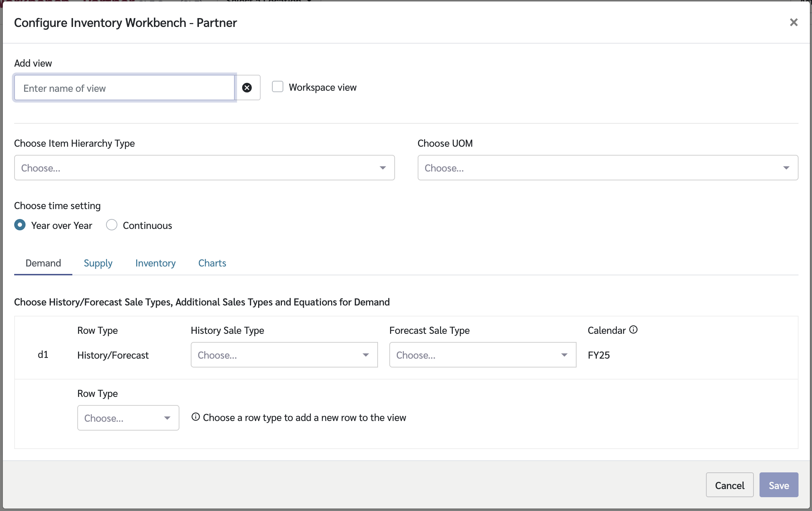Enable the Workspace view checkbox
This screenshot has height=511, width=812.
[x=278, y=87]
